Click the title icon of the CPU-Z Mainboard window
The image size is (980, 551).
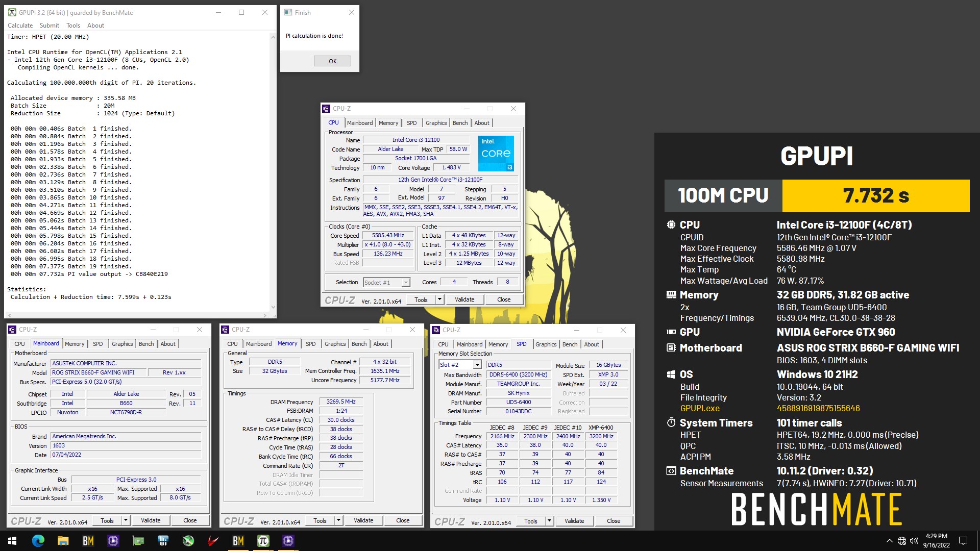tap(12, 330)
